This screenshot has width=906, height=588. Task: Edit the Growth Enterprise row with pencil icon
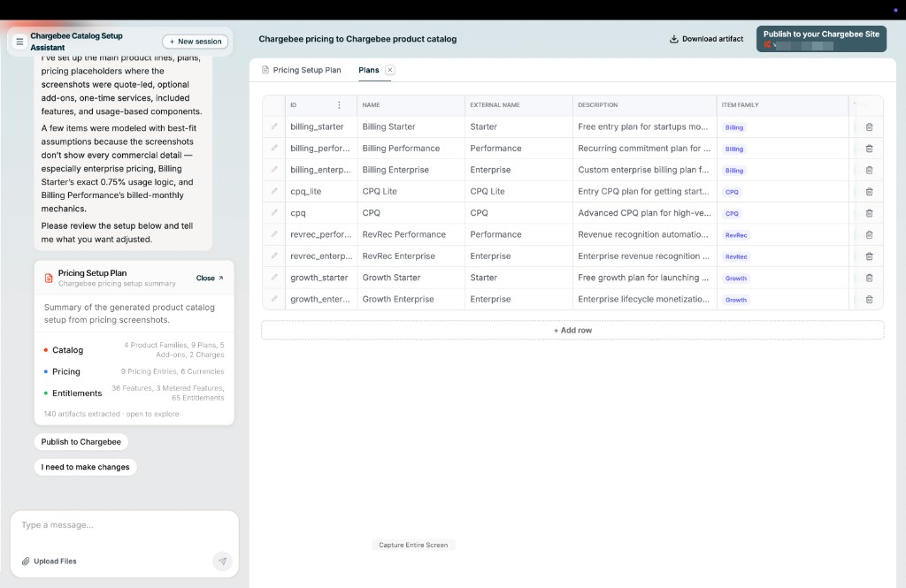274,299
